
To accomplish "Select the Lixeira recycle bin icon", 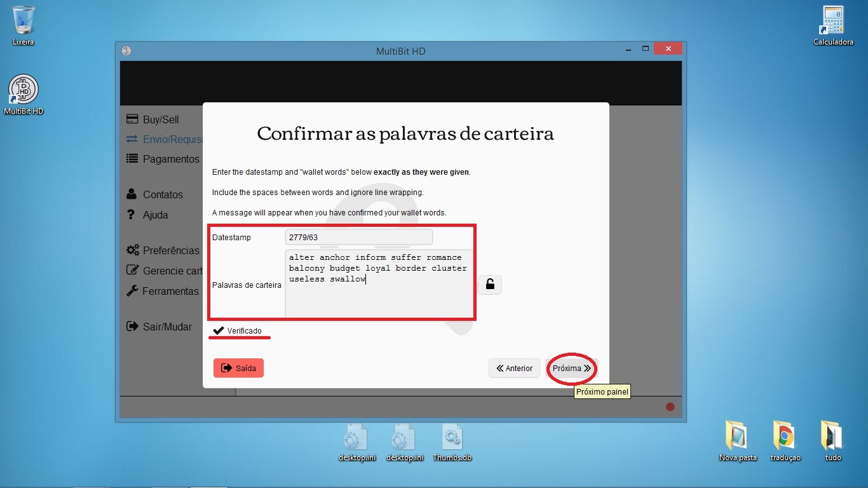I will click(x=24, y=25).
